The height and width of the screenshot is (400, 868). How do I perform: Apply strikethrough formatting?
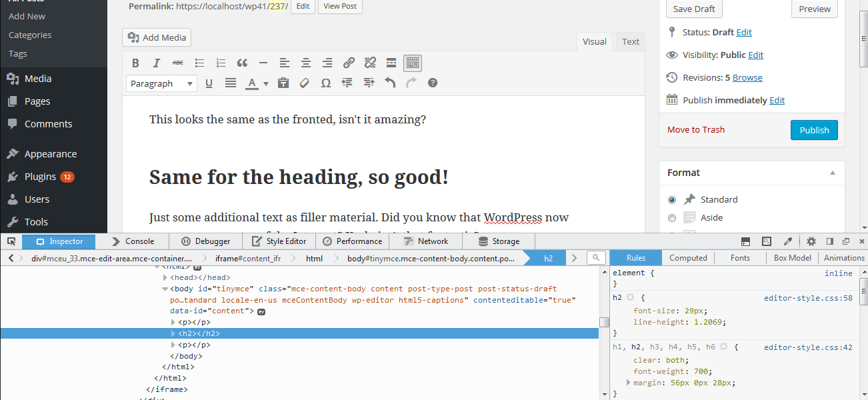coord(178,63)
